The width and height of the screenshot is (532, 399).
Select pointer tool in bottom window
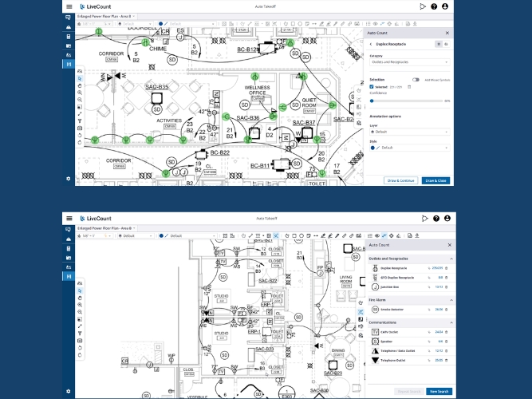click(80, 290)
